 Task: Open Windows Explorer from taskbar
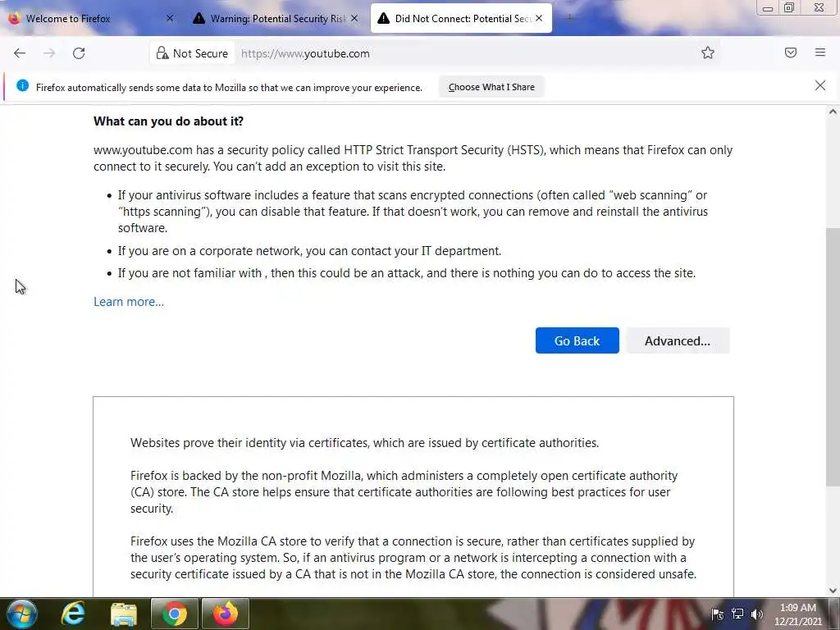pos(124,614)
